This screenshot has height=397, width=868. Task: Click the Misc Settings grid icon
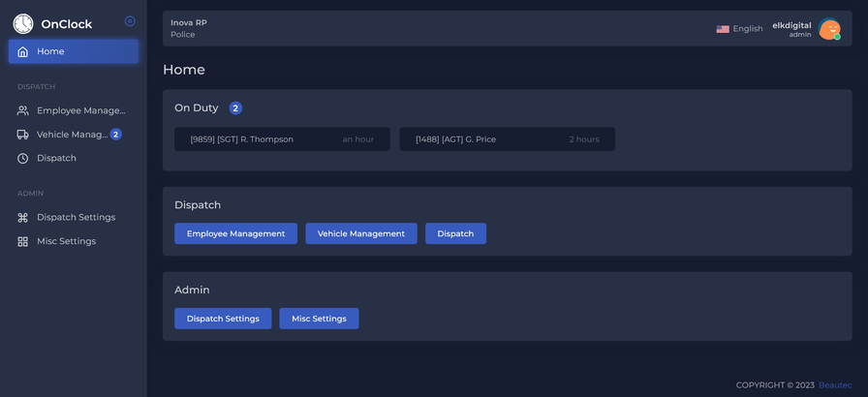tap(22, 241)
